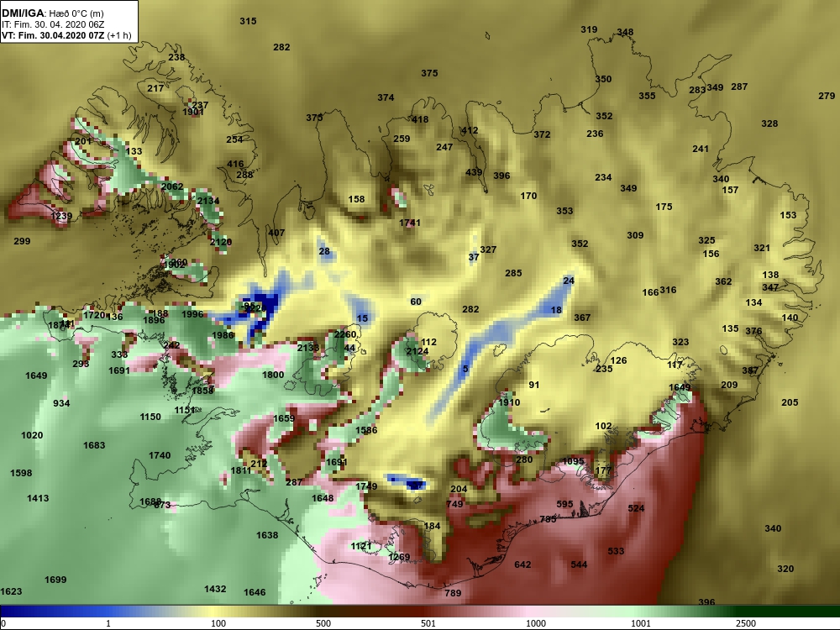840x630 pixels.
Task: Click the legend label '501'
Action: (428, 623)
